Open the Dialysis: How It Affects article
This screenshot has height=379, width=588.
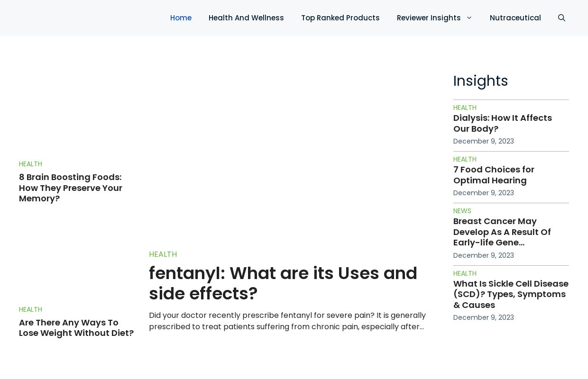pyautogui.click(x=502, y=123)
